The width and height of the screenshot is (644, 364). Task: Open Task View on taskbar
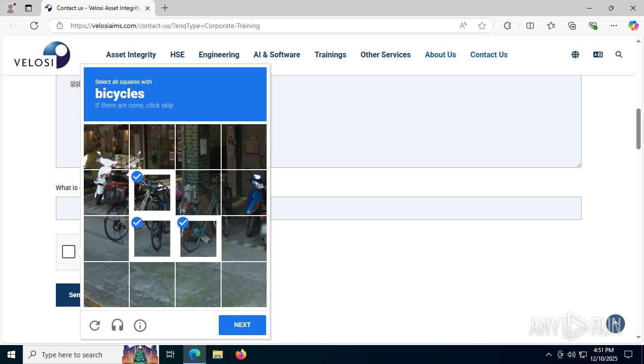(x=170, y=355)
